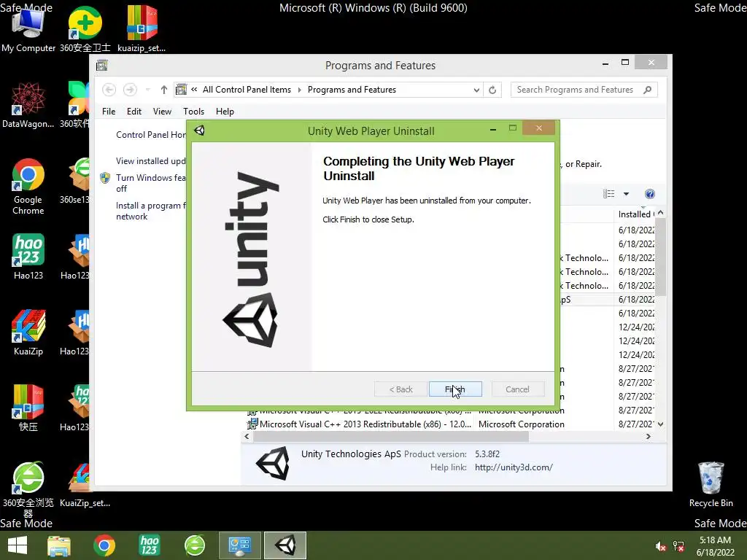Open recent locations dropdown arrow

click(x=147, y=90)
